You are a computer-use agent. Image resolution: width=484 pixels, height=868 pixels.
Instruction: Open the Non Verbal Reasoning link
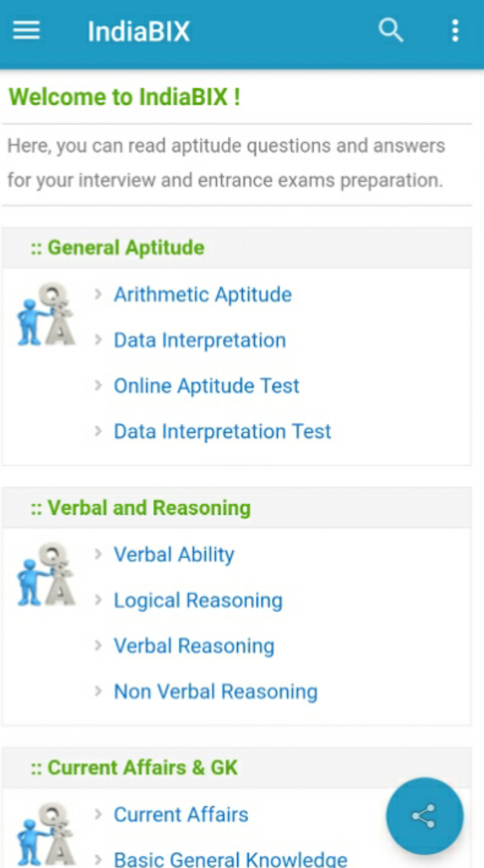pos(215,692)
